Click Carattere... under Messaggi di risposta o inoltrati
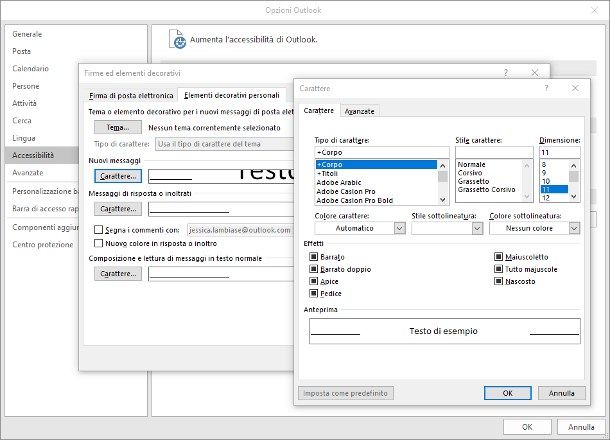Image resolution: width=610 pixels, height=440 pixels. coord(118,209)
